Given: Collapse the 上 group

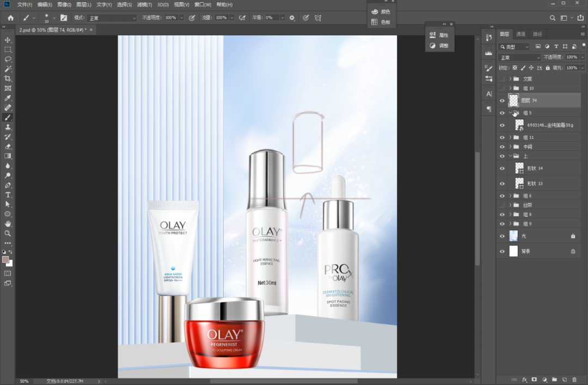Looking at the screenshot, I should [x=510, y=156].
